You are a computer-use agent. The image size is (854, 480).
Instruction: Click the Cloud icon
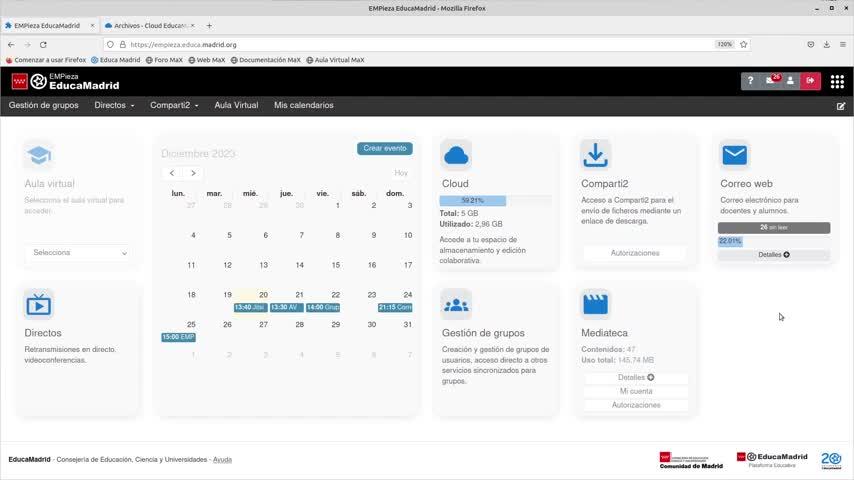456,155
